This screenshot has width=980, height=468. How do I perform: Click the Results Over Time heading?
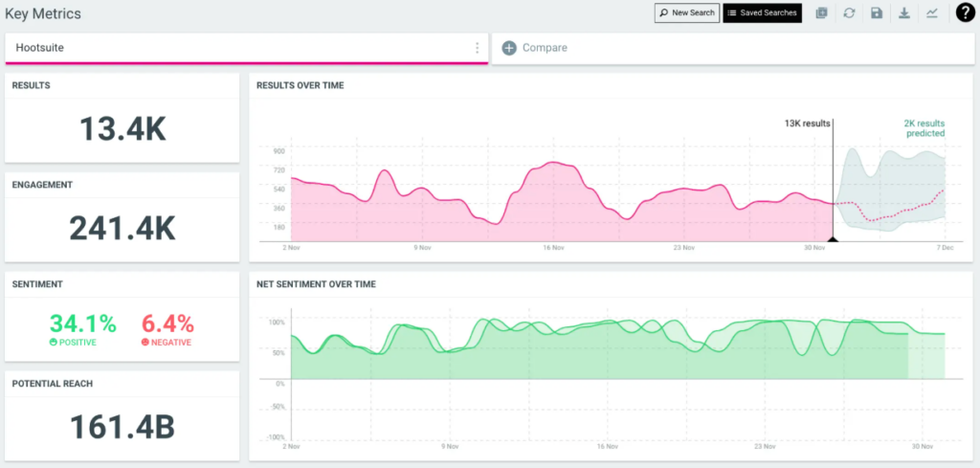pyautogui.click(x=300, y=85)
